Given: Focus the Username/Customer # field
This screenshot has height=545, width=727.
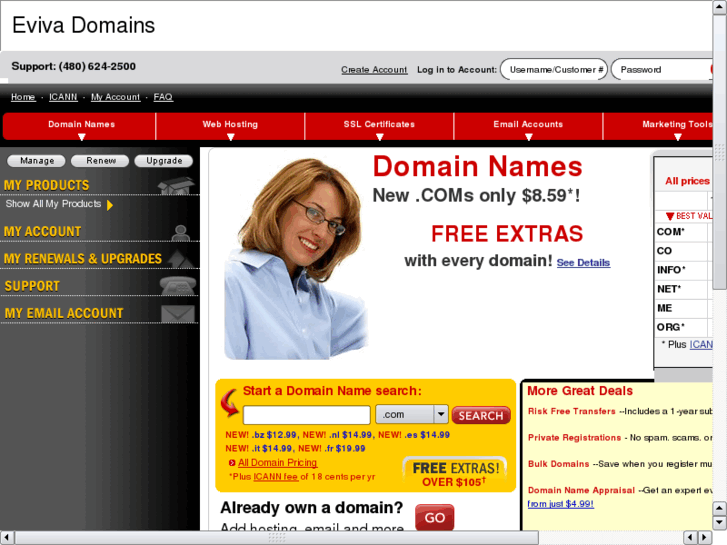Looking at the screenshot, I should click(554, 70).
